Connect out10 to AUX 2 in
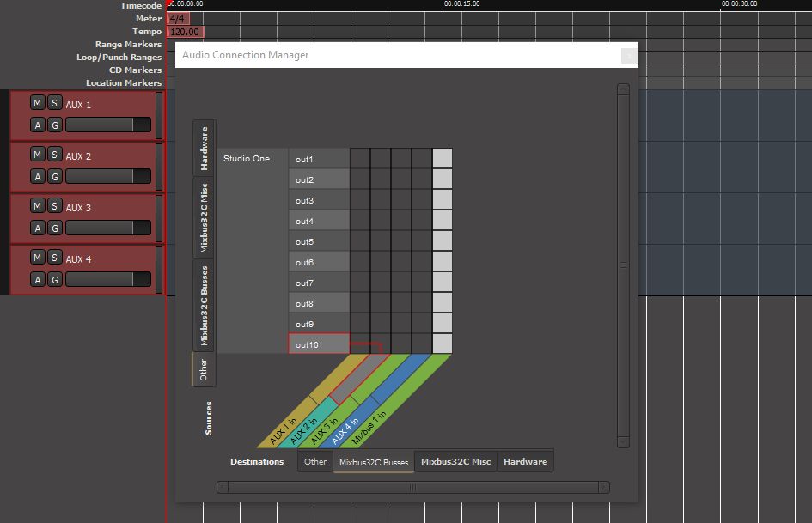The width and height of the screenshot is (812, 523). pos(381,344)
